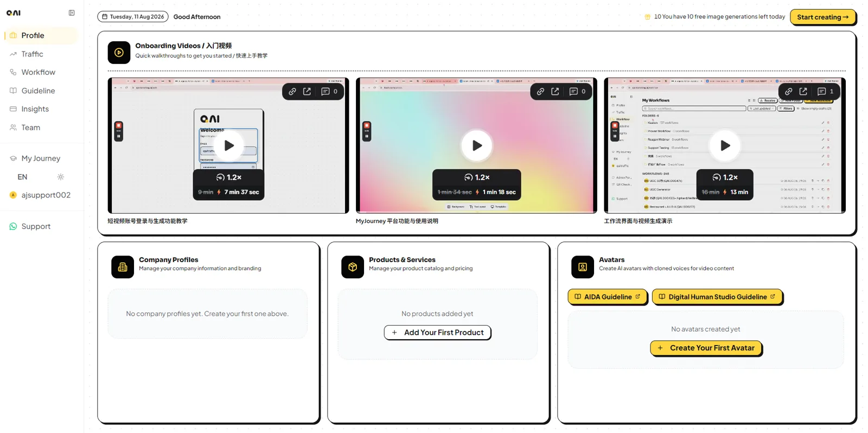Click Add Your First Product
868x433 pixels.
[x=437, y=333]
